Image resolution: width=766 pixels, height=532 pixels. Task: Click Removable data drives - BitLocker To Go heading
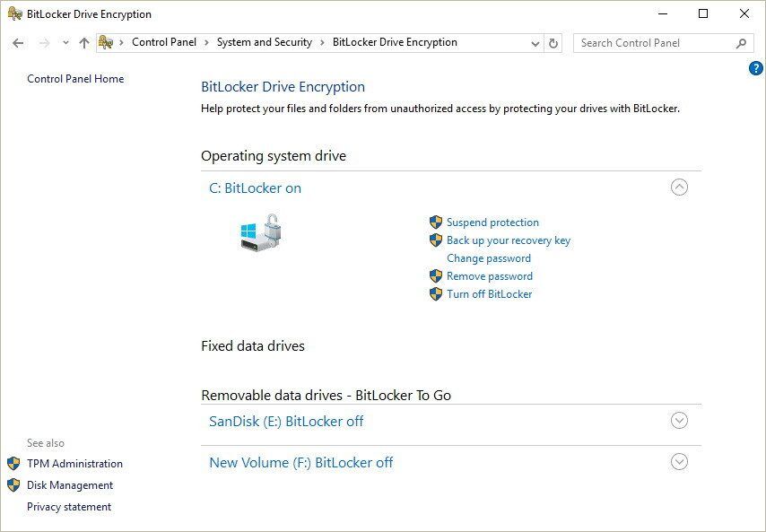tap(326, 396)
